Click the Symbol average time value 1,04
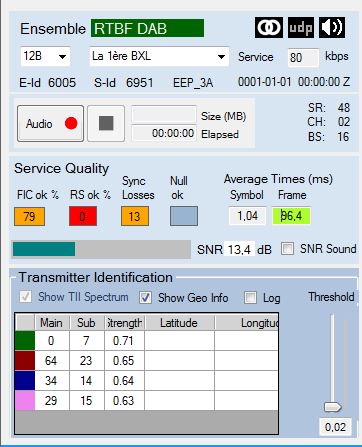Viewport: 362px width, 447px height. click(x=247, y=216)
